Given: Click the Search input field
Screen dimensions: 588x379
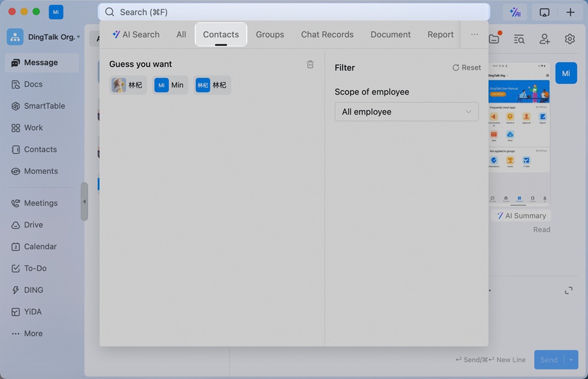Looking at the screenshot, I should (294, 13).
